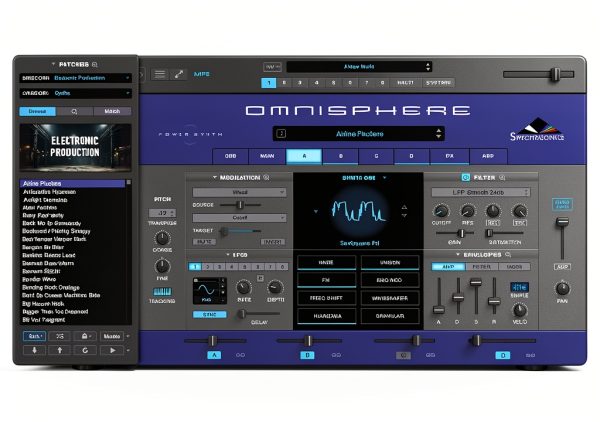Switch to the MAIN tab

tap(267, 156)
